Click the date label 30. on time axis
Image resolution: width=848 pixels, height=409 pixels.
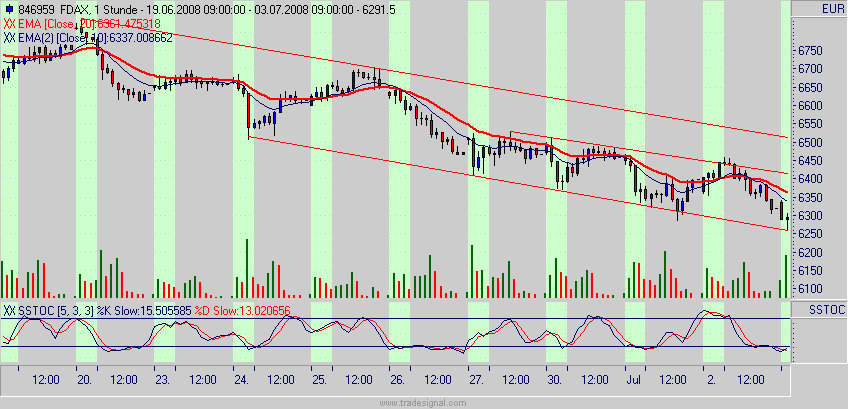(x=556, y=380)
